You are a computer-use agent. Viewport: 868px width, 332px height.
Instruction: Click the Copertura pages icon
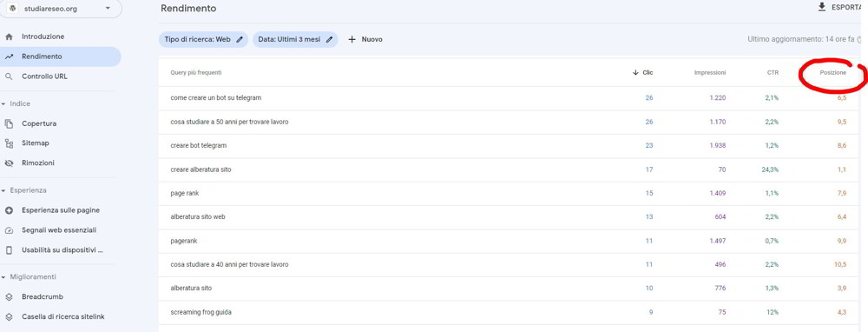[x=9, y=123]
